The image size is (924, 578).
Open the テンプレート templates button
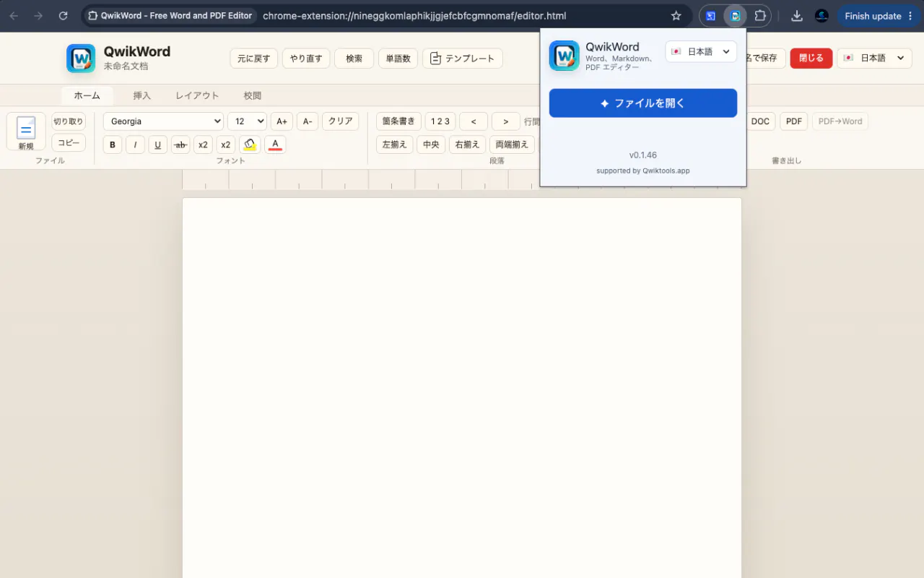(463, 59)
